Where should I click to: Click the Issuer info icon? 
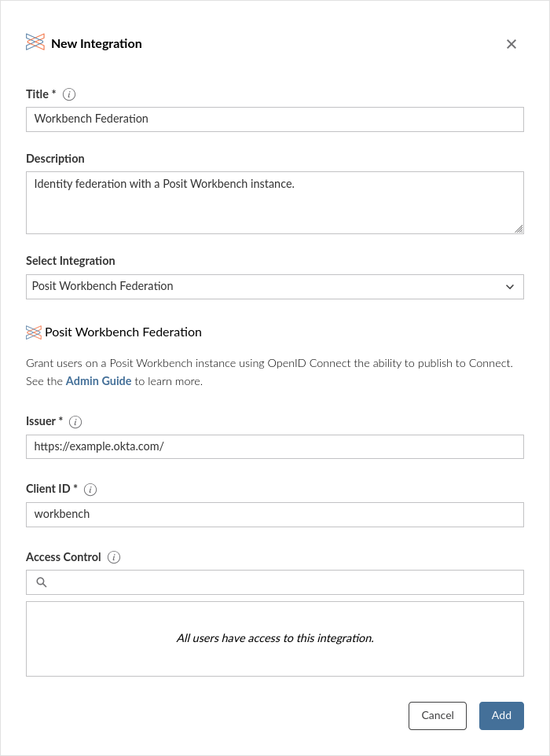[x=75, y=421]
